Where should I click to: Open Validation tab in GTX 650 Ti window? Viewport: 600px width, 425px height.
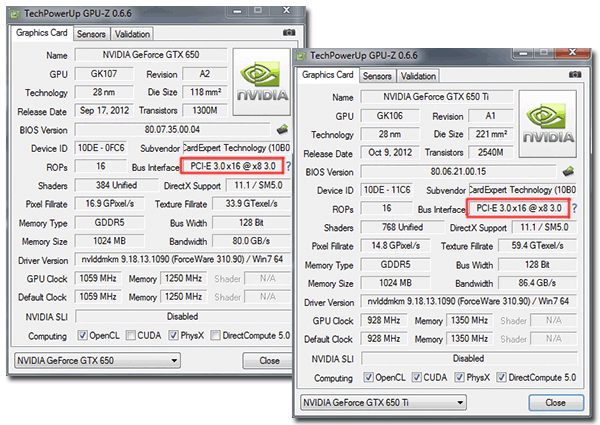[418, 76]
